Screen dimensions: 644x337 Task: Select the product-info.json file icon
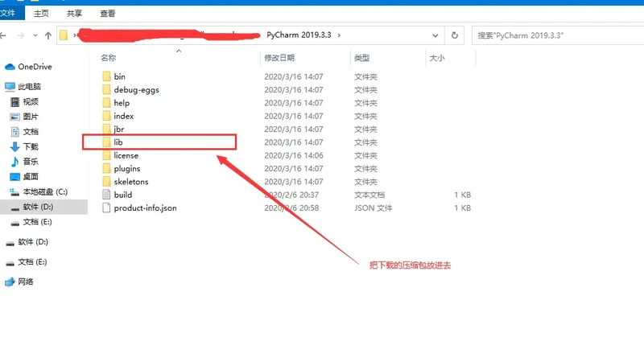pyautogui.click(x=106, y=208)
